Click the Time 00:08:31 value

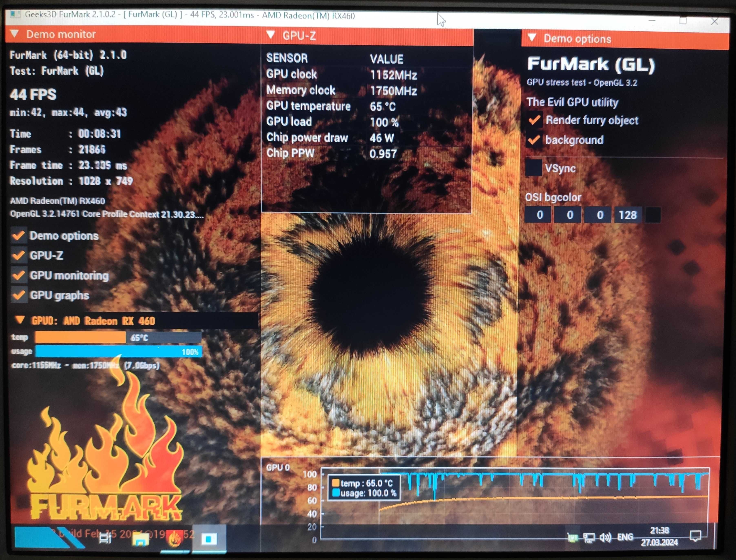coord(99,134)
